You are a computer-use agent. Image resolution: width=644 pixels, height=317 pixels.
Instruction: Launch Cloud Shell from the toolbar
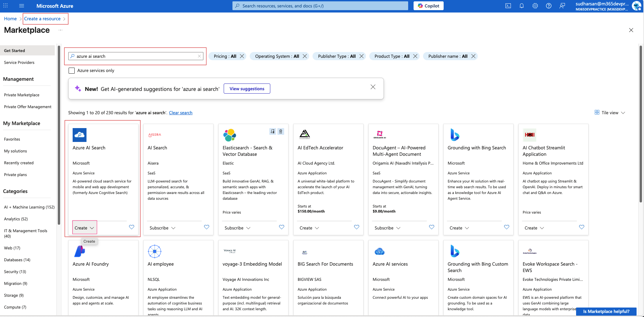pyautogui.click(x=508, y=6)
